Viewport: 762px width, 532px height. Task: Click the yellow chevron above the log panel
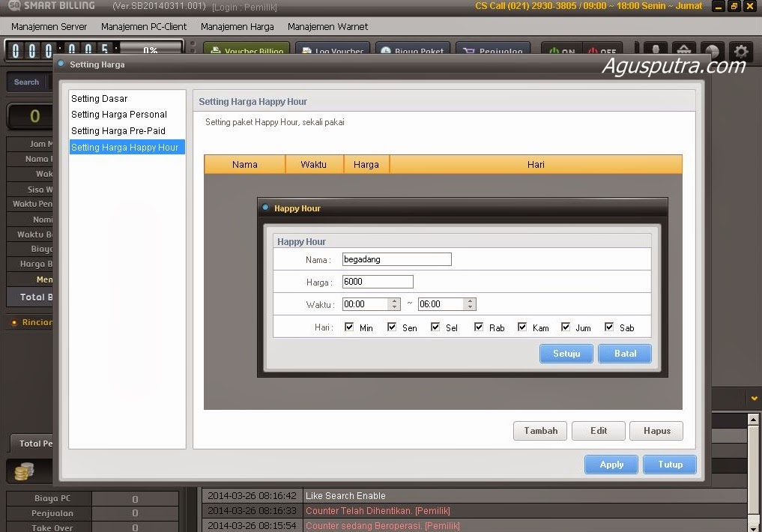pyautogui.click(x=755, y=399)
